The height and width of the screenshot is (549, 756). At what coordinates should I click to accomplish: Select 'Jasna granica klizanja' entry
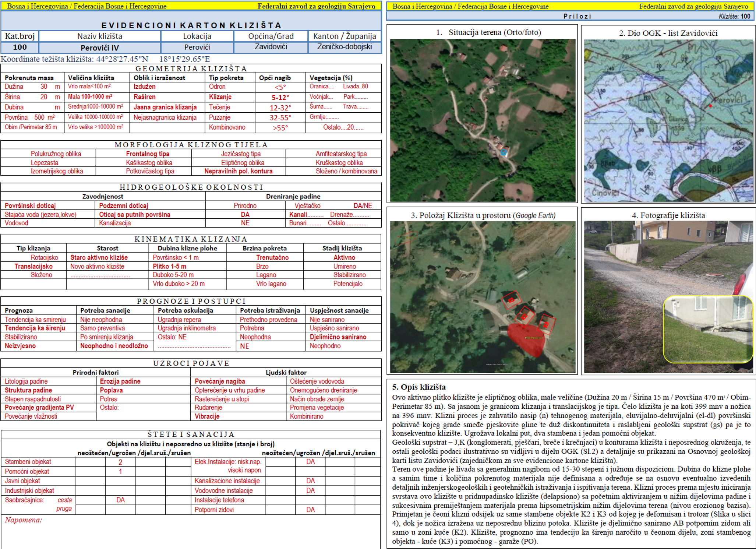click(165, 107)
